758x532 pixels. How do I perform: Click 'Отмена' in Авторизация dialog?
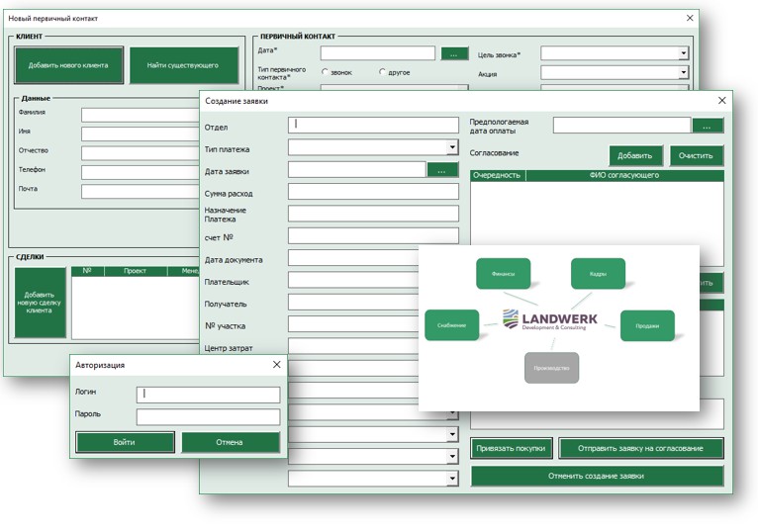(231, 442)
